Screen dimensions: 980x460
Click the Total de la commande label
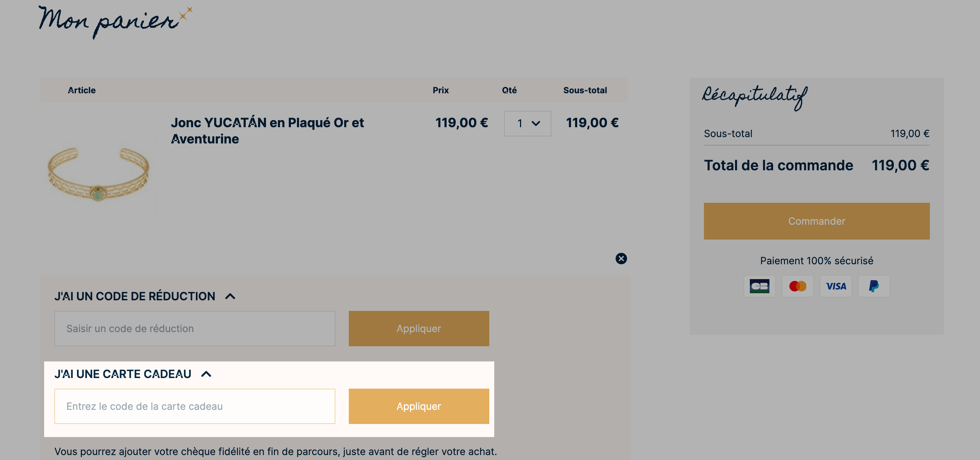coord(778,165)
